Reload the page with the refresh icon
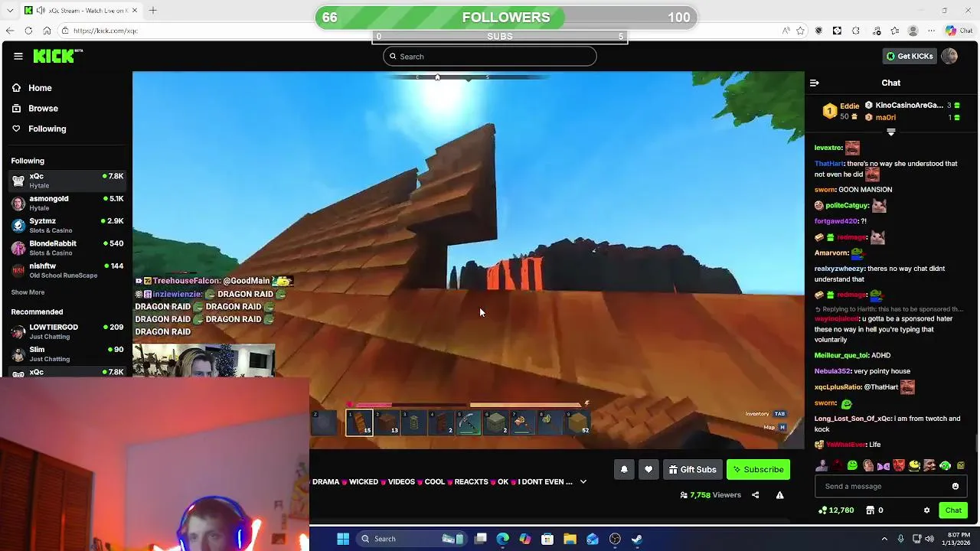Screen dimensions: 980x551 [28, 31]
